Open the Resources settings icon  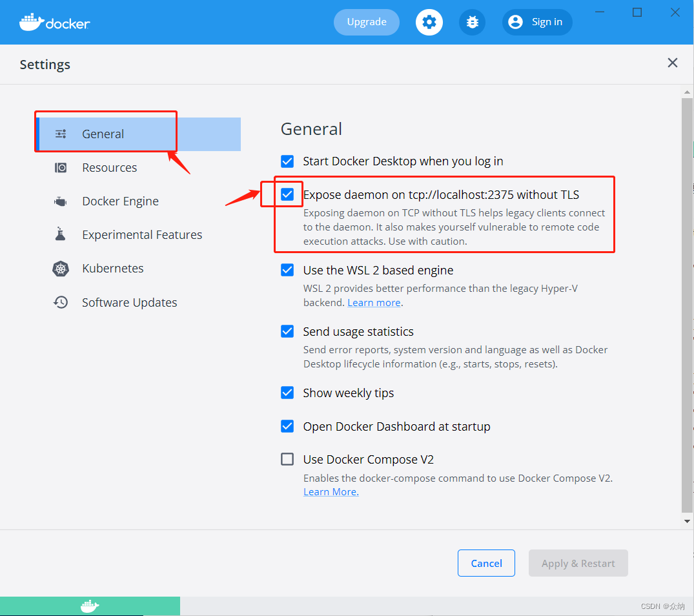(x=60, y=167)
